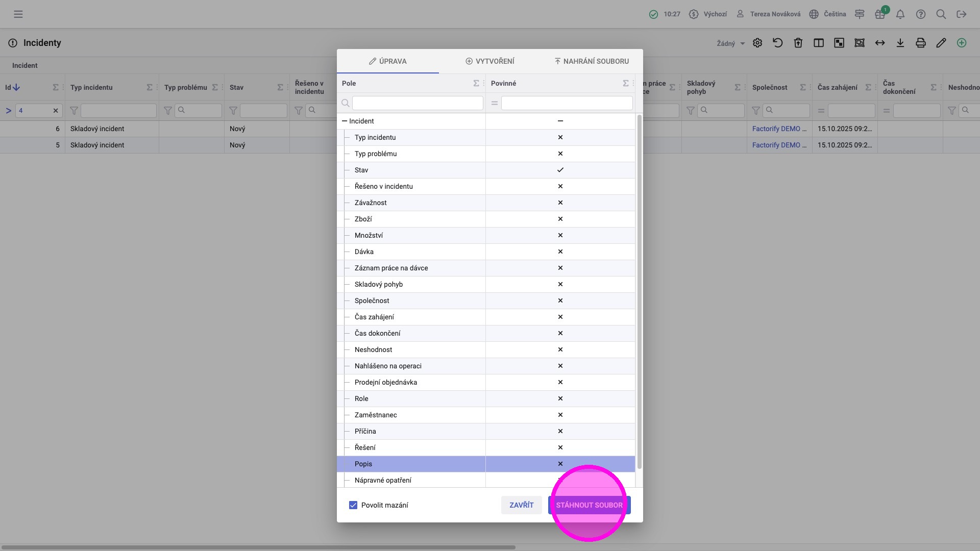Open the hamburger main menu

click(x=18, y=14)
